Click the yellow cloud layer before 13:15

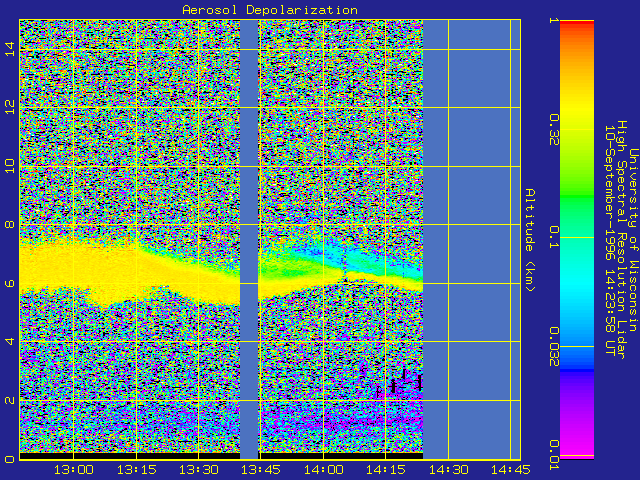78,267
